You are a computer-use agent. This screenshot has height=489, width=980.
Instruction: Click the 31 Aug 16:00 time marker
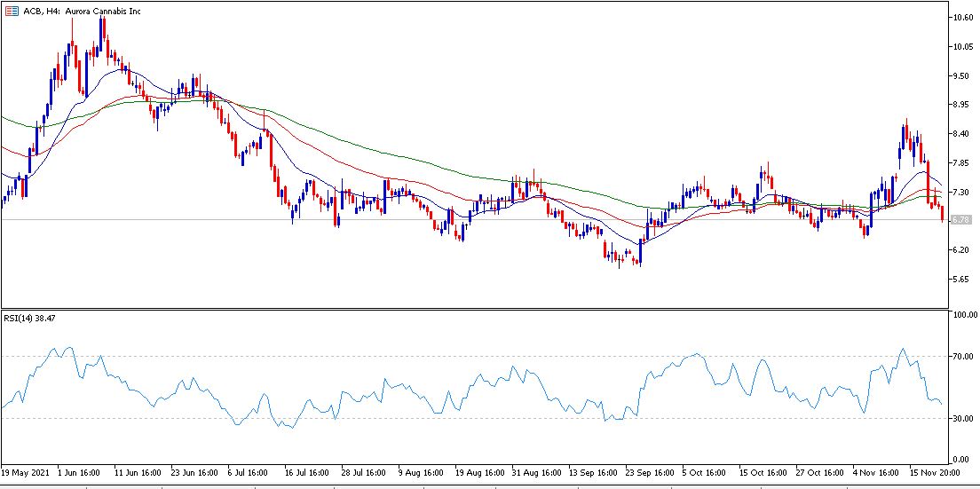(x=534, y=473)
